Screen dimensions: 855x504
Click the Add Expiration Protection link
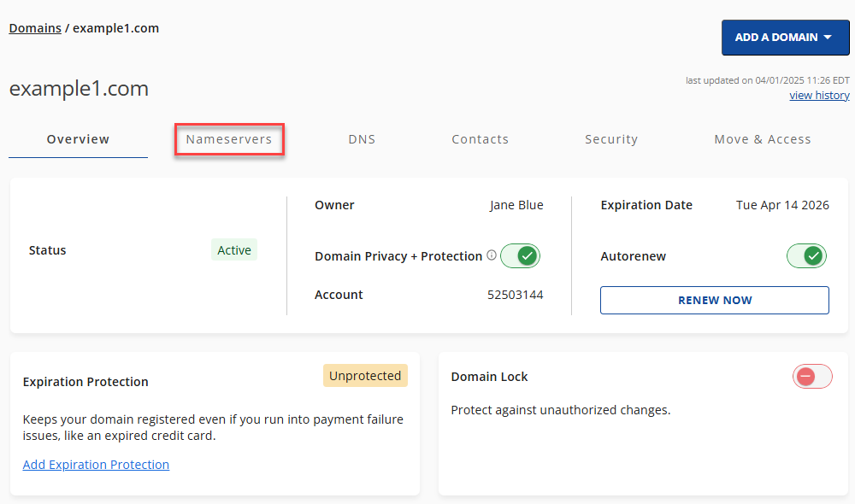tap(96, 465)
